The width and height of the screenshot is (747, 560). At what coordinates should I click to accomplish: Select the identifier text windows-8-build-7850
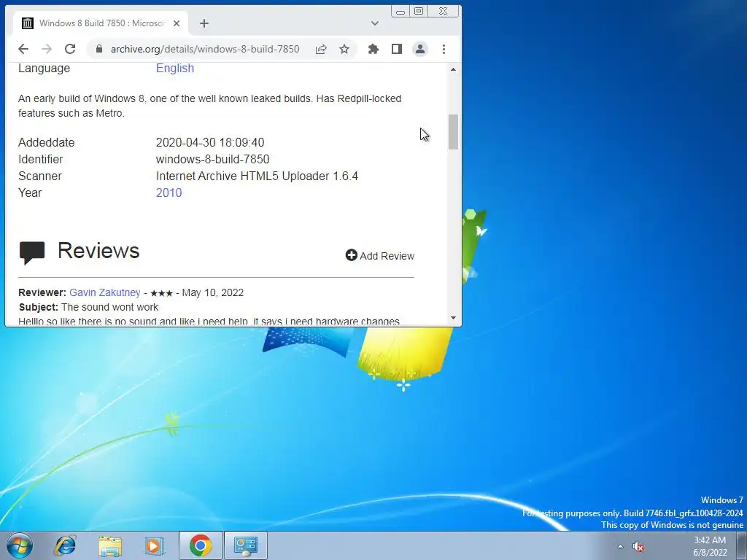tap(212, 159)
